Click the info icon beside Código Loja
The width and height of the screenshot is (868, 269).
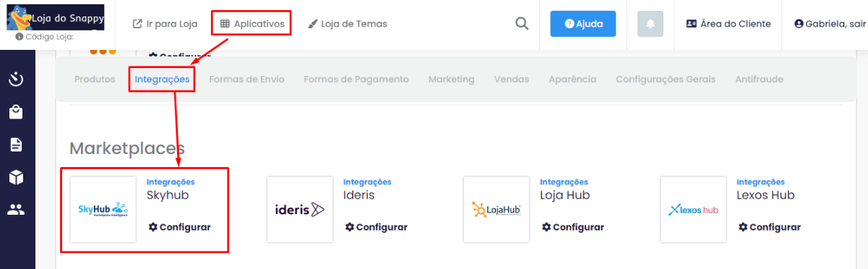click(x=20, y=36)
